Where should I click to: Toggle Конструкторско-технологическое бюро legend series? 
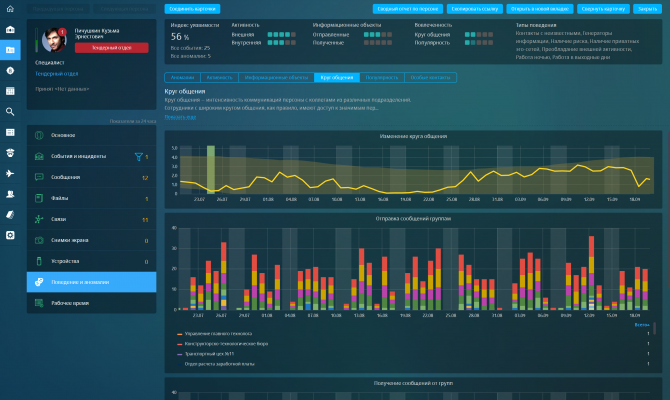(x=223, y=344)
